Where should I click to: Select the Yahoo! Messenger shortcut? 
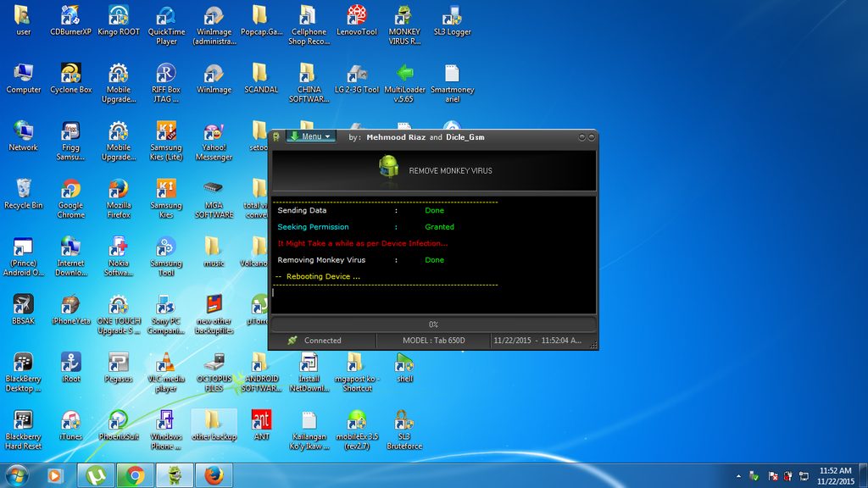[x=214, y=141]
